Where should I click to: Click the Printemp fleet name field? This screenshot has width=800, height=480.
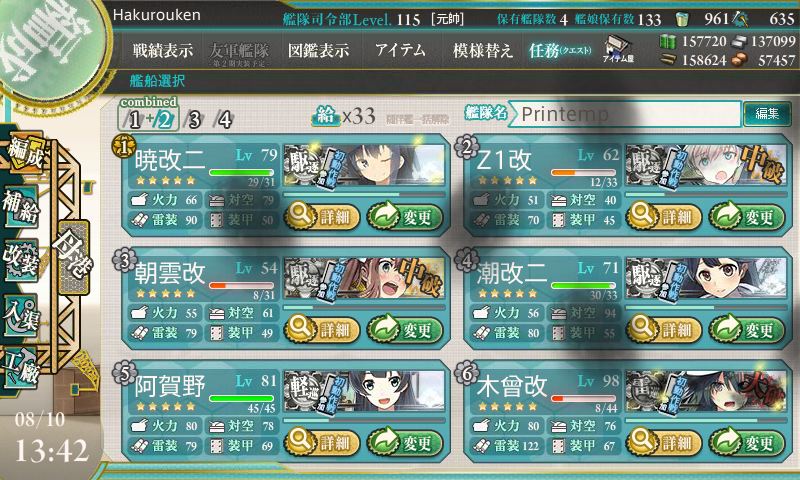click(624, 114)
